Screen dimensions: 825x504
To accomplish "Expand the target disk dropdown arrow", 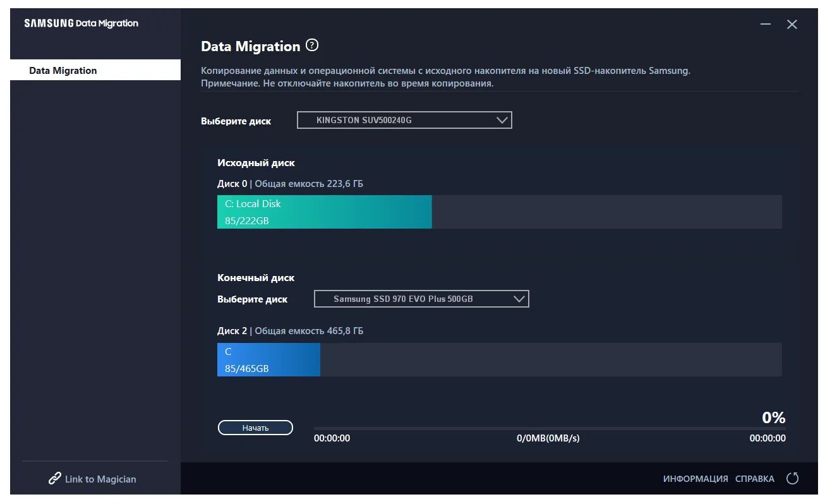I will pos(520,299).
